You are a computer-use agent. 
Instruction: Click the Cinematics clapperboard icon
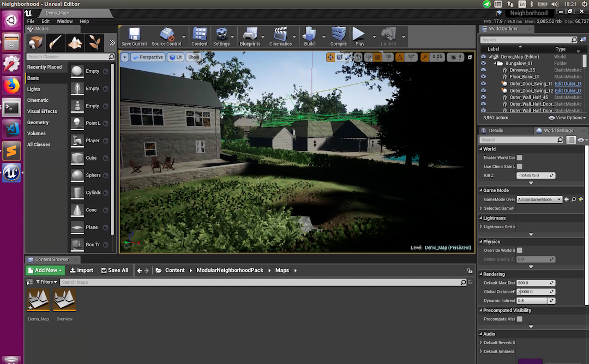pyautogui.click(x=280, y=35)
